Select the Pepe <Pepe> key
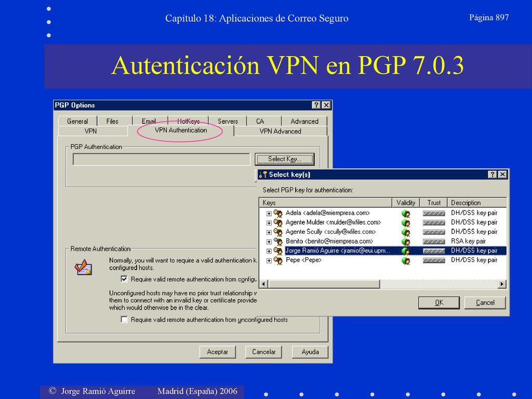Screen dimensions: 532x399 click(x=303, y=260)
